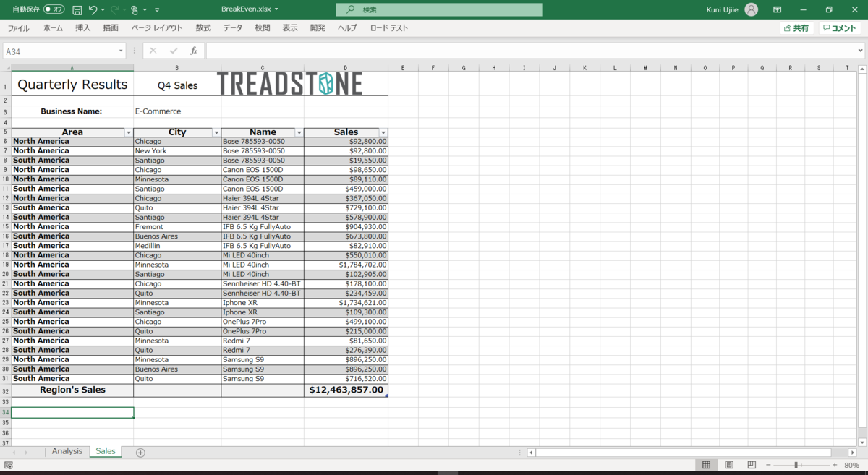The width and height of the screenshot is (868, 475).
Task: Click the Quarterly Results title cell
Action: coord(72,84)
